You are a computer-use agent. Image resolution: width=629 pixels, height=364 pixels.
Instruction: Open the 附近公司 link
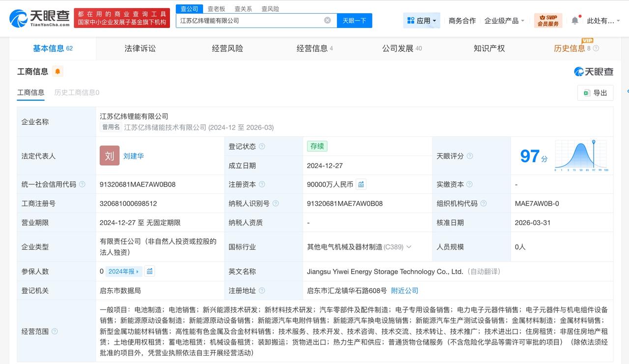tap(404, 290)
